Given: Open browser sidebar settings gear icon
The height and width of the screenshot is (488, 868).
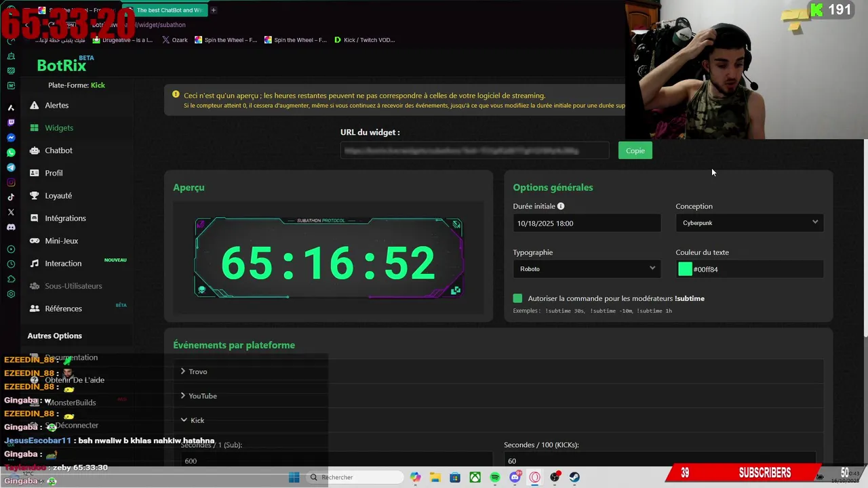Looking at the screenshot, I should point(11,294).
